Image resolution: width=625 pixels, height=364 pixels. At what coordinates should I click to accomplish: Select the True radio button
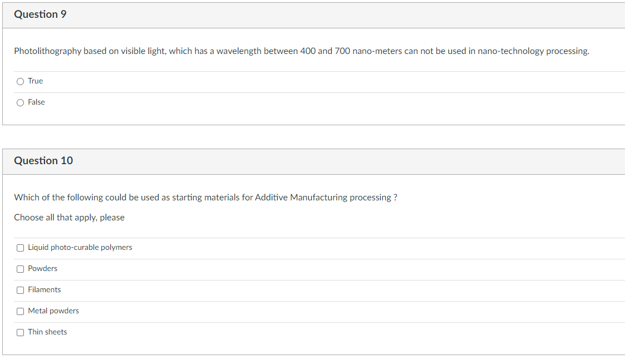click(x=21, y=81)
